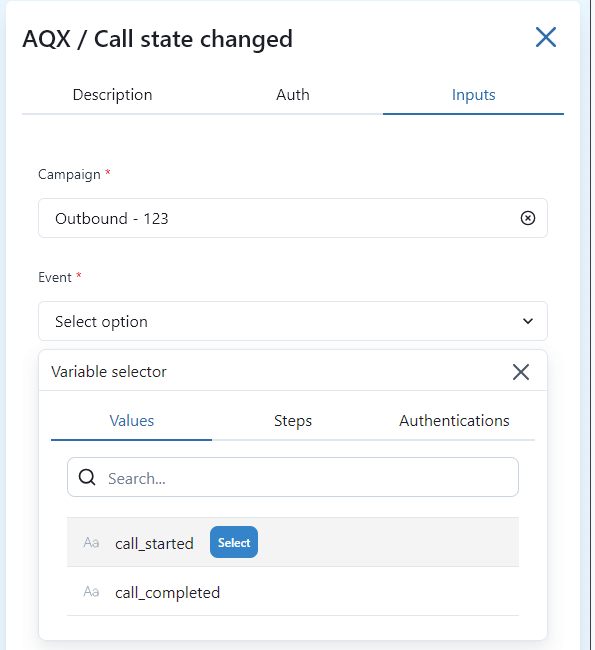The image size is (595, 650).
Task: Close the AQX Call state changed panel
Action: coord(546,37)
